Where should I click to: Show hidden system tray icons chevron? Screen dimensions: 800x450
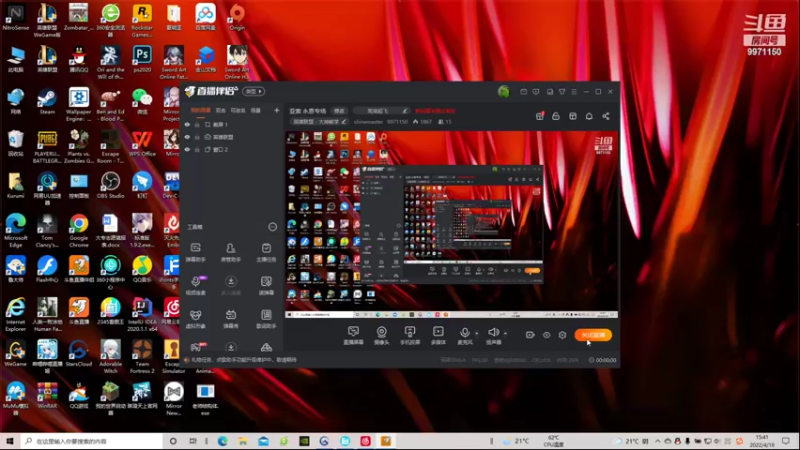(657, 441)
